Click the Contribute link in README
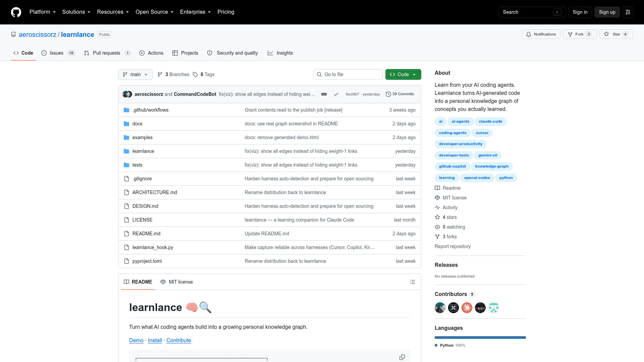Screen dimensions: 644x362 point(178,340)
